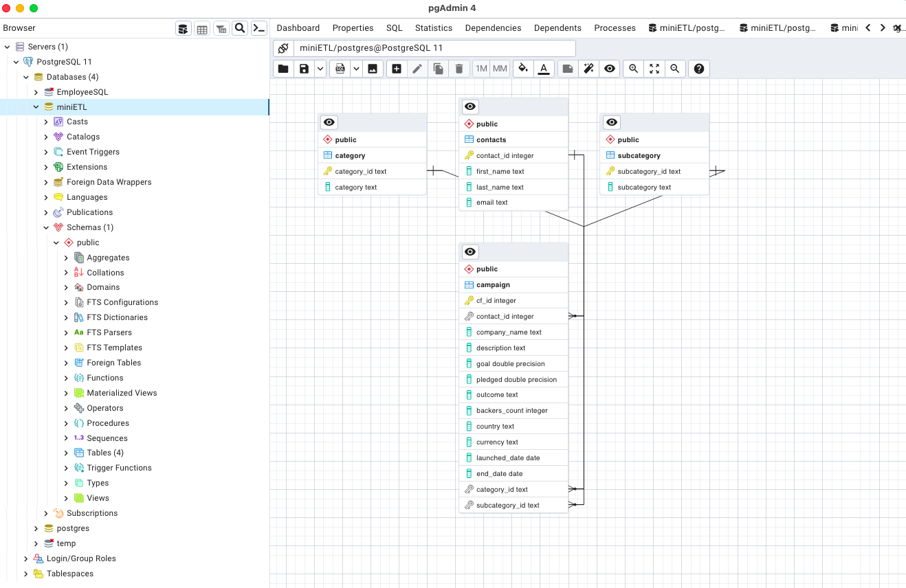Delete selected table using trash icon
The height and width of the screenshot is (588, 906).
pyautogui.click(x=458, y=68)
